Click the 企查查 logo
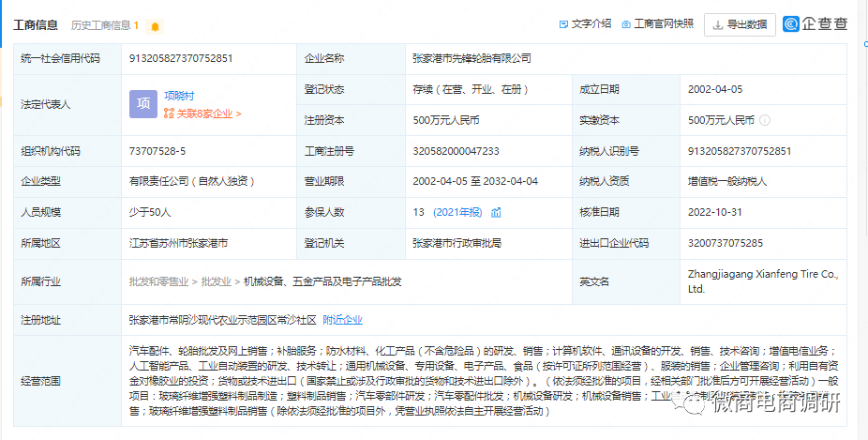 click(816, 23)
